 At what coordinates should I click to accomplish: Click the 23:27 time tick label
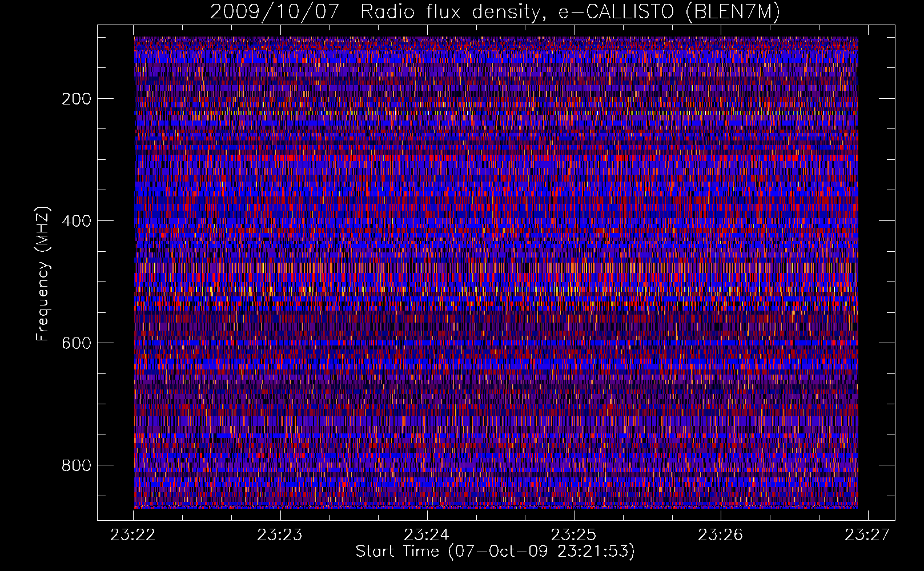tap(867, 535)
